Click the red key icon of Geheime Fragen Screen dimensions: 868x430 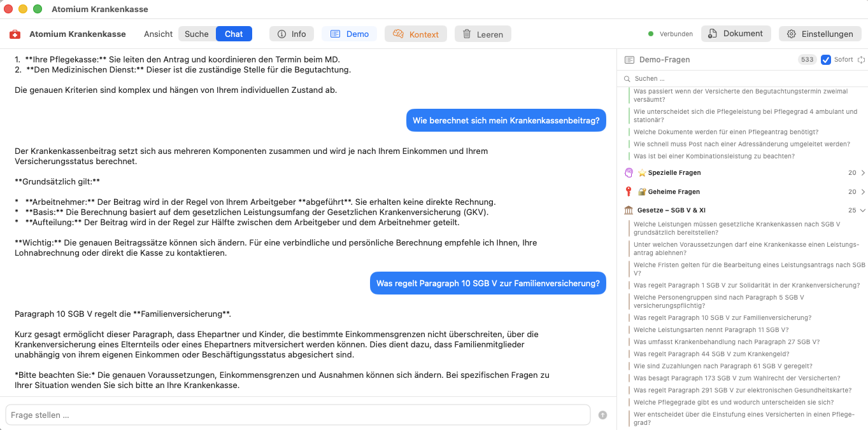point(629,191)
